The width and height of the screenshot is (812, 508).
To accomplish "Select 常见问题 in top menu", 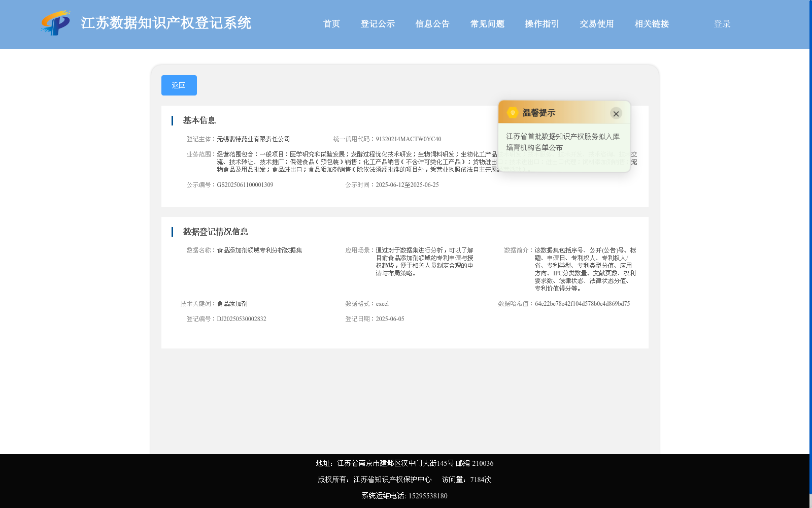I will (x=487, y=24).
